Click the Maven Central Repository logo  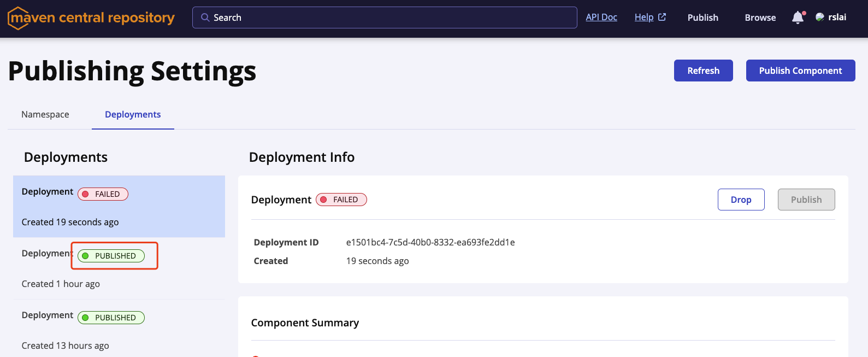[91, 18]
